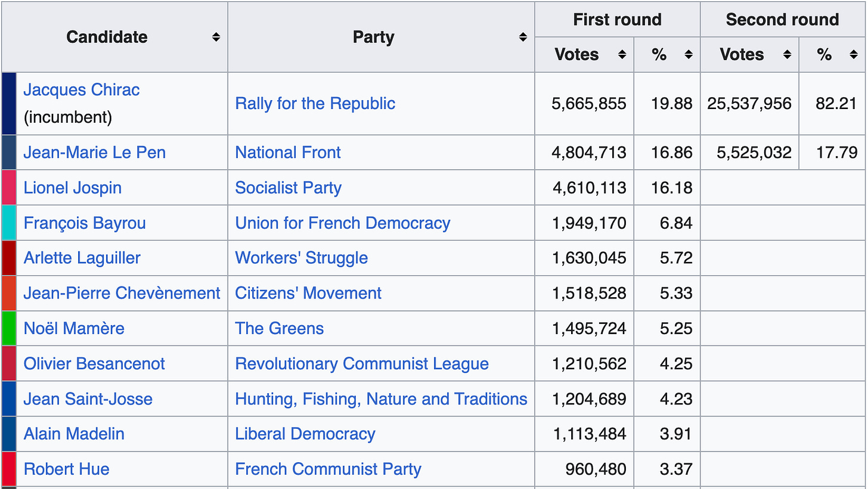The height and width of the screenshot is (489, 868).
Task: Open Jean-Marie Le Pen's article link
Action: (x=94, y=152)
